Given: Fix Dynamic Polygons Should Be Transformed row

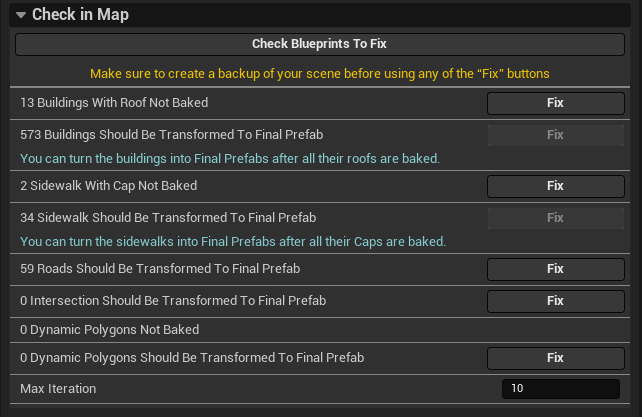Looking at the screenshot, I should [x=555, y=357].
